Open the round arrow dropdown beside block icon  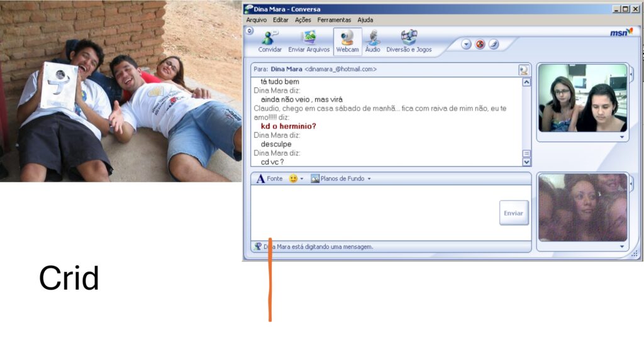(x=466, y=45)
